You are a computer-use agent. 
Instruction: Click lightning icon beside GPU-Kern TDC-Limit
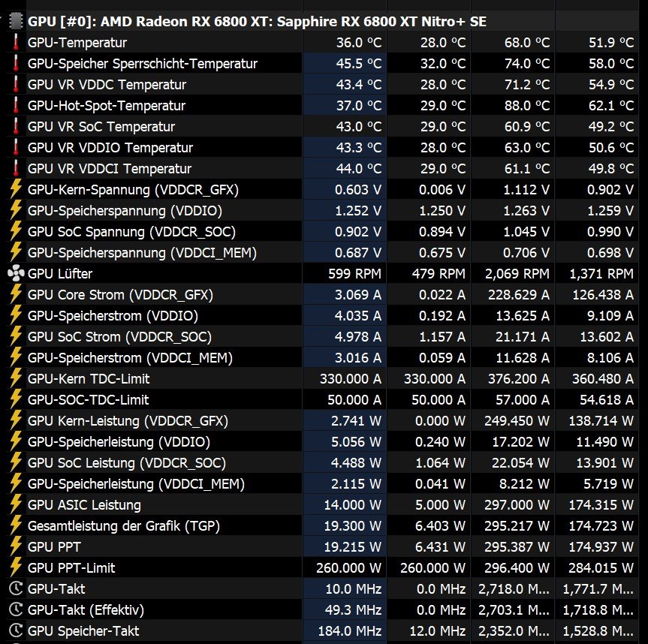coord(16,378)
